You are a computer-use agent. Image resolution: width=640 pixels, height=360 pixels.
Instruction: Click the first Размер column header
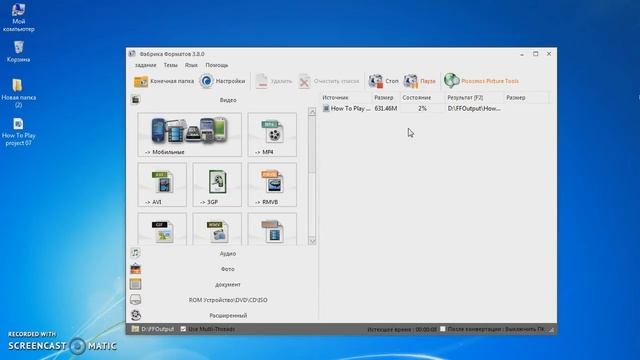[385, 98]
